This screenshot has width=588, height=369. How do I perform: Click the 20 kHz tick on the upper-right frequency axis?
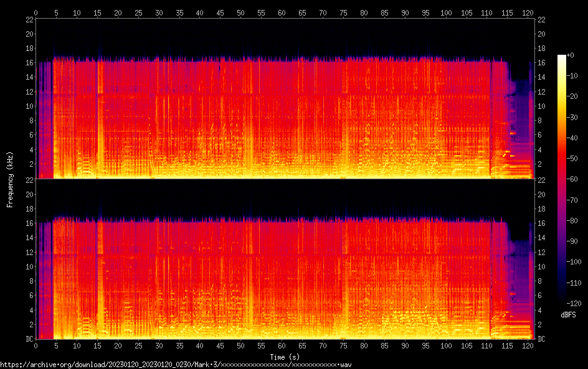coord(542,34)
